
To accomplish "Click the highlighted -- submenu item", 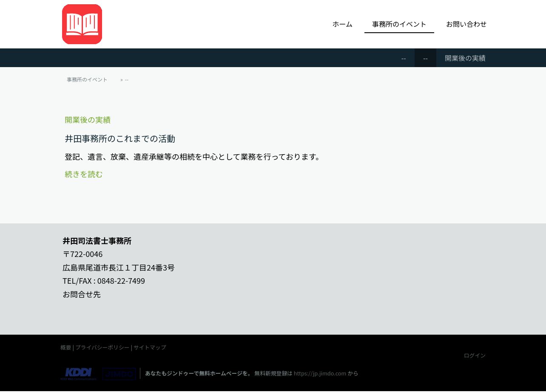I will click(x=425, y=58).
